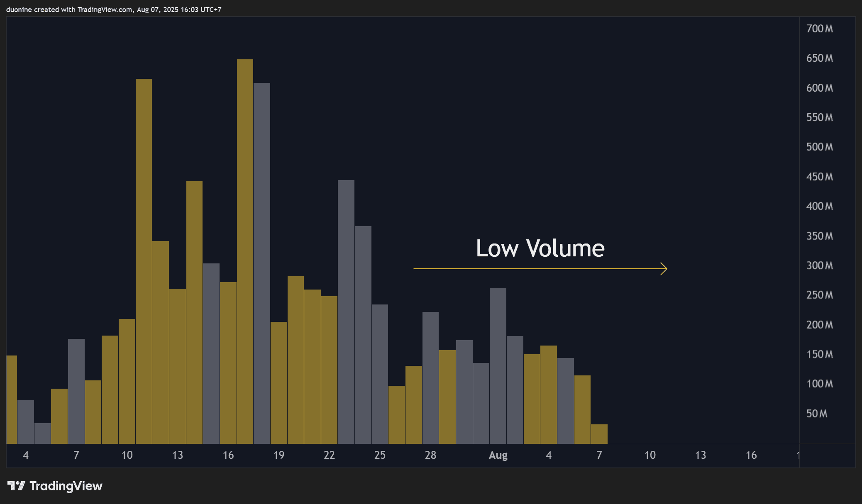Click the 13 date label right of Aug
This screenshot has height=504, width=862.
[701, 455]
